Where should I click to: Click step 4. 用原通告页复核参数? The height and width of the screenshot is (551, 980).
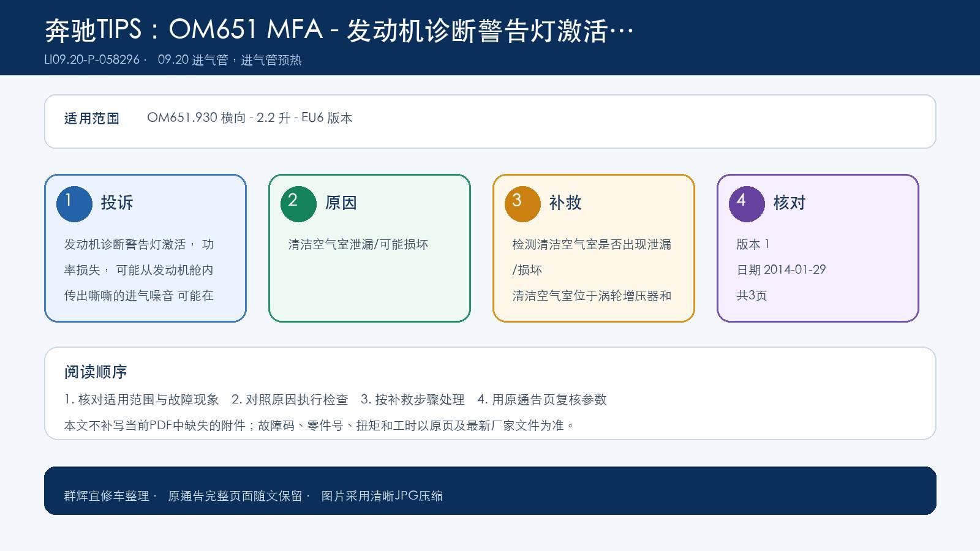[x=542, y=400]
